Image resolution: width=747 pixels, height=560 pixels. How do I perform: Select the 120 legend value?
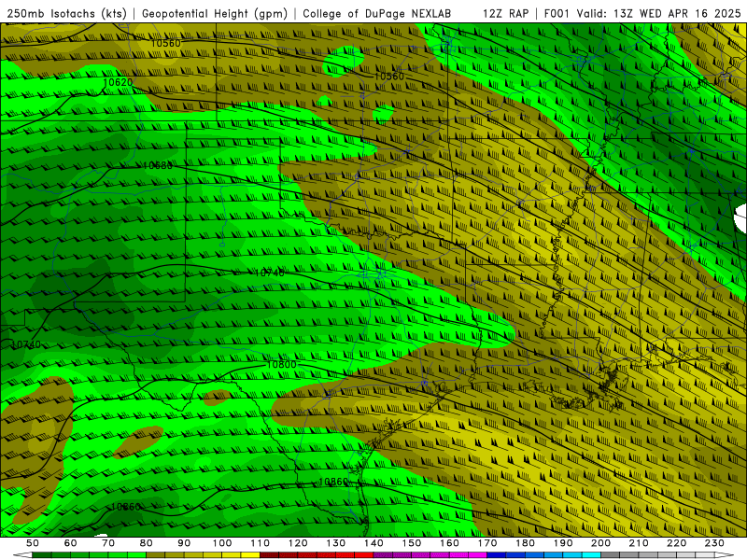coord(298,543)
